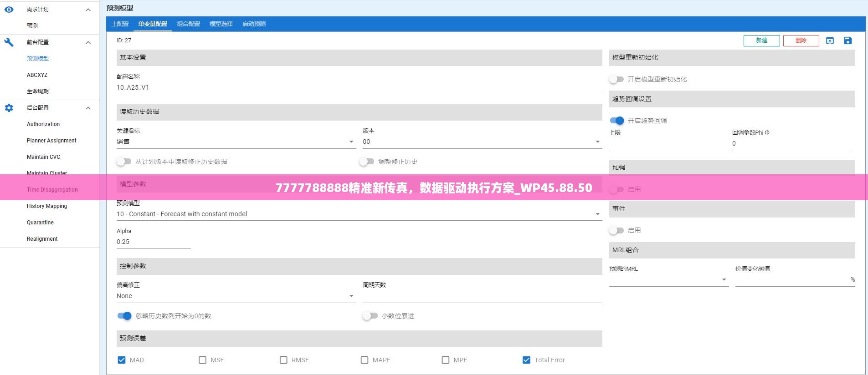Switch to the 组合配置 tab
This screenshot has width=868, height=375.
(x=188, y=24)
